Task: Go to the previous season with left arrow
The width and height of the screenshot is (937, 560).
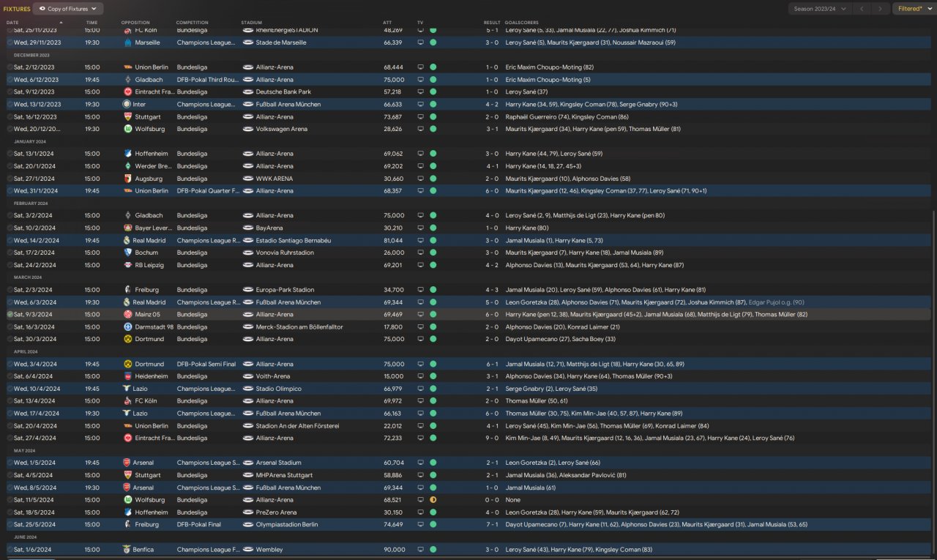Action: 862,9
